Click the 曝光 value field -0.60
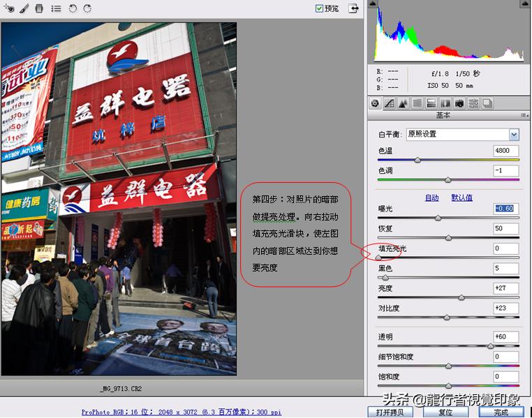The height and width of the screenshot is (418, 532). [506, 209]
